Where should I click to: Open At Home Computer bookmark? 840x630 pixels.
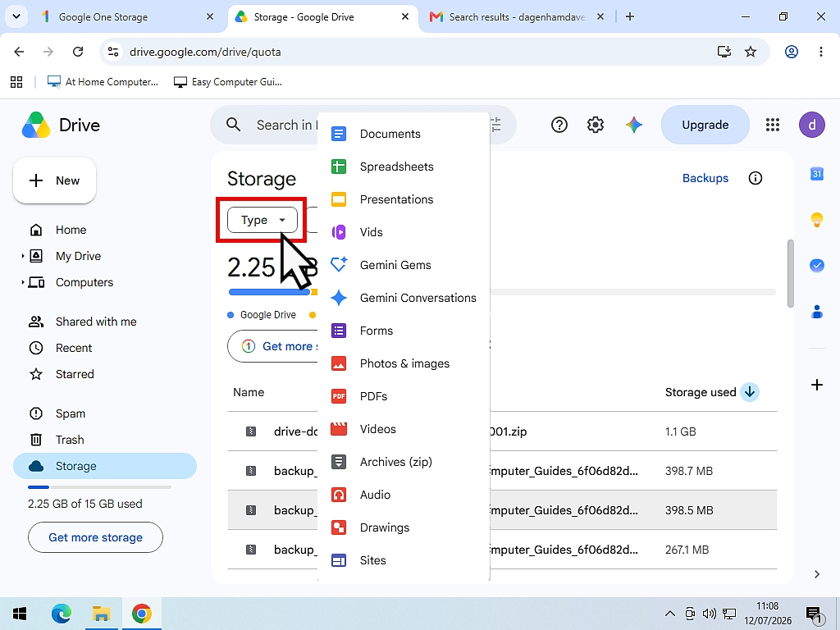coord(103,82)
